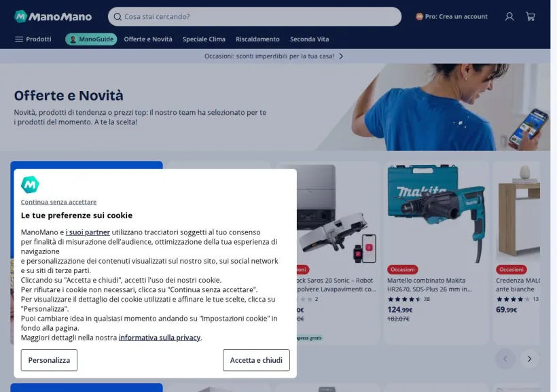The width and height of the screenshot is (557, 392).
Task: Click Occasioni badge on Makita card
Action: pyautogui.click(x=403, y=270)
